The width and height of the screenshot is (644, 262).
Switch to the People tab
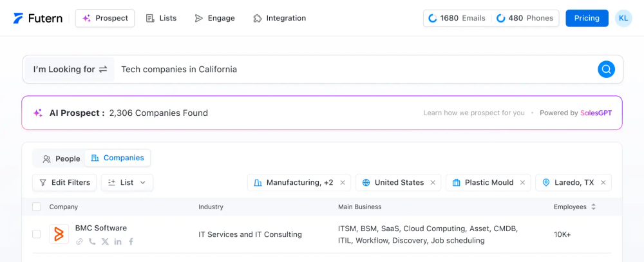(x=61, y=158)
